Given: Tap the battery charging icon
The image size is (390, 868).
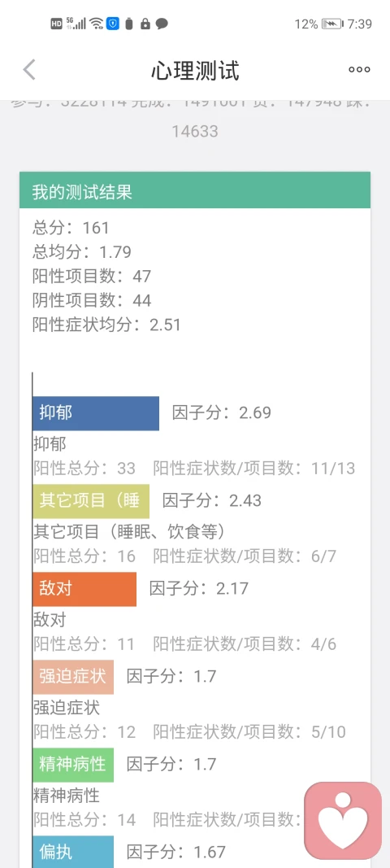Looking at the screenshot, I should tap(332, 24).
